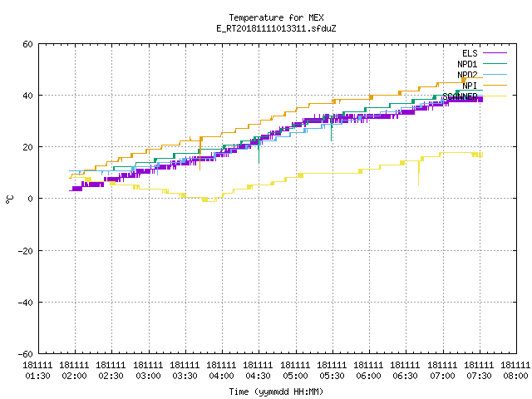Click the x-axis tick label 03:30
532x399 pixels.
coord(185,377)
